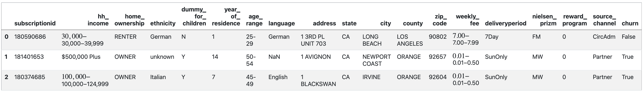Screen dimensions: 644x93
Task: Select the LOS ANGELES county cell
Action: click(409, 40)
